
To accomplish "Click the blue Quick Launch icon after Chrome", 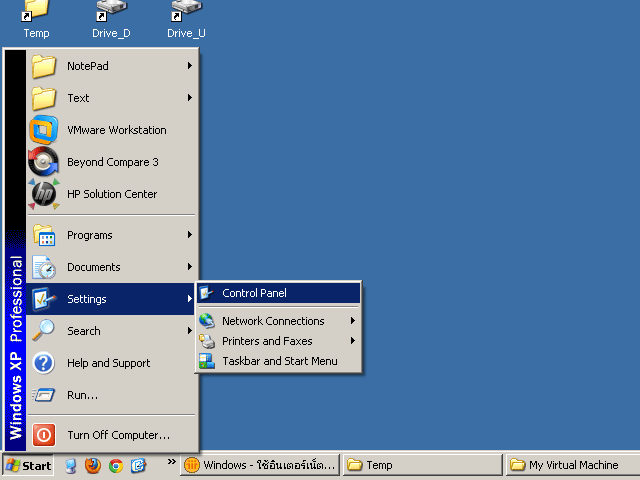I will (x=138, y=465).
